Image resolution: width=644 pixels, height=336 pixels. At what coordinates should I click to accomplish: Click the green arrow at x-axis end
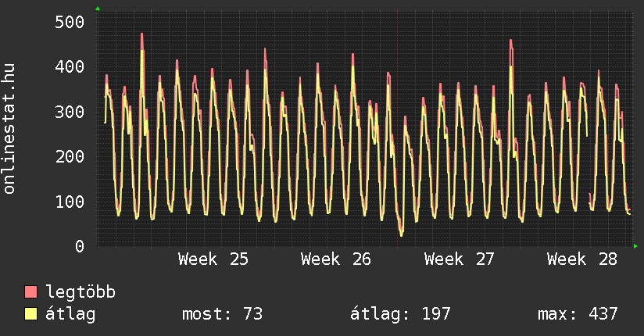click(635, 246)
